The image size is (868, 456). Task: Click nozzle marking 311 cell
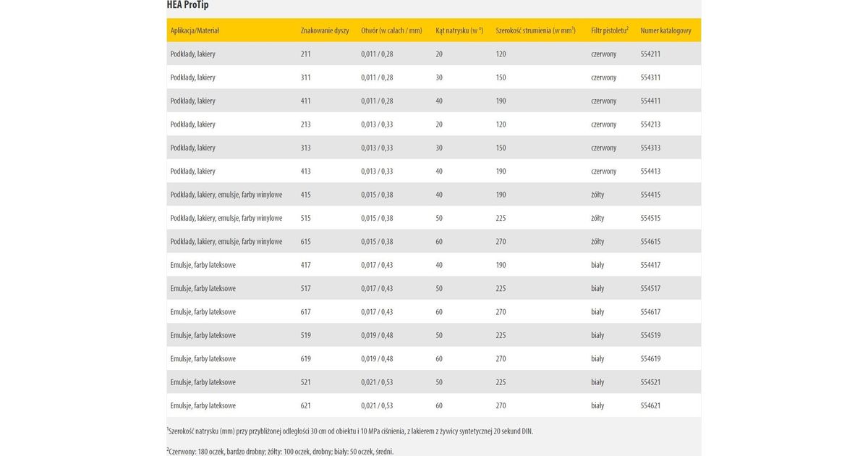pyautogui.click(x=306, y=77)
